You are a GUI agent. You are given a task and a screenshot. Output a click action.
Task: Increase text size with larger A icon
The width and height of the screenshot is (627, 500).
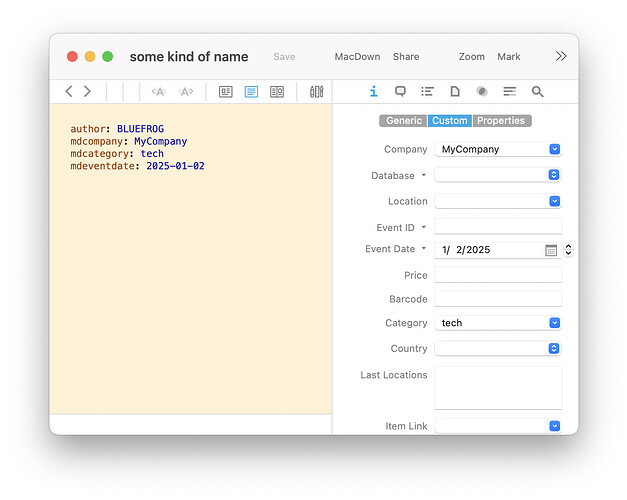186,92
